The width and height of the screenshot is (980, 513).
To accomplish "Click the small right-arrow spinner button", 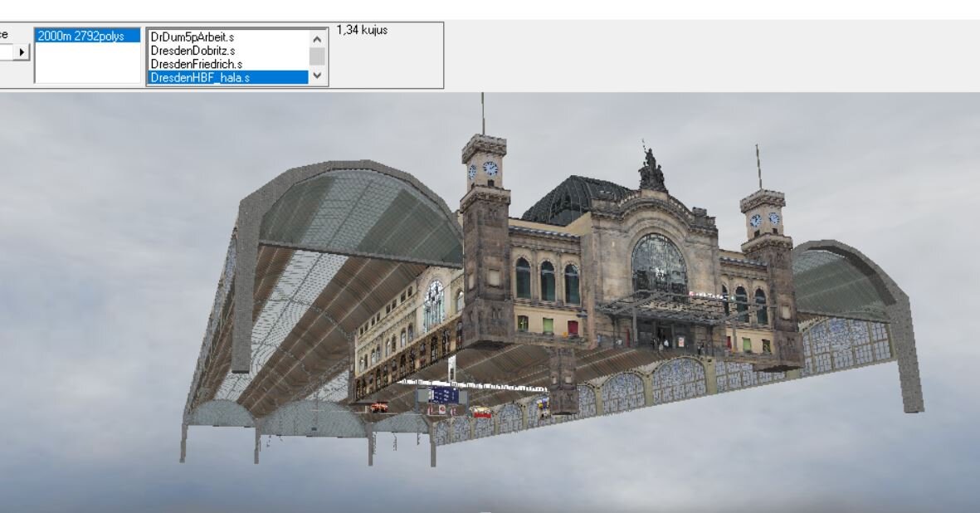I will [x=22, y=51].
